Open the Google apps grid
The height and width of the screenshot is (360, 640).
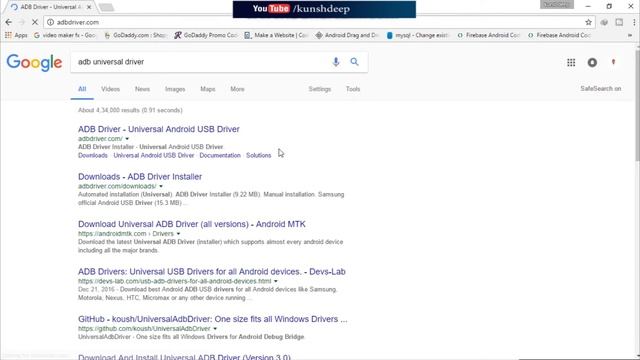571,62
